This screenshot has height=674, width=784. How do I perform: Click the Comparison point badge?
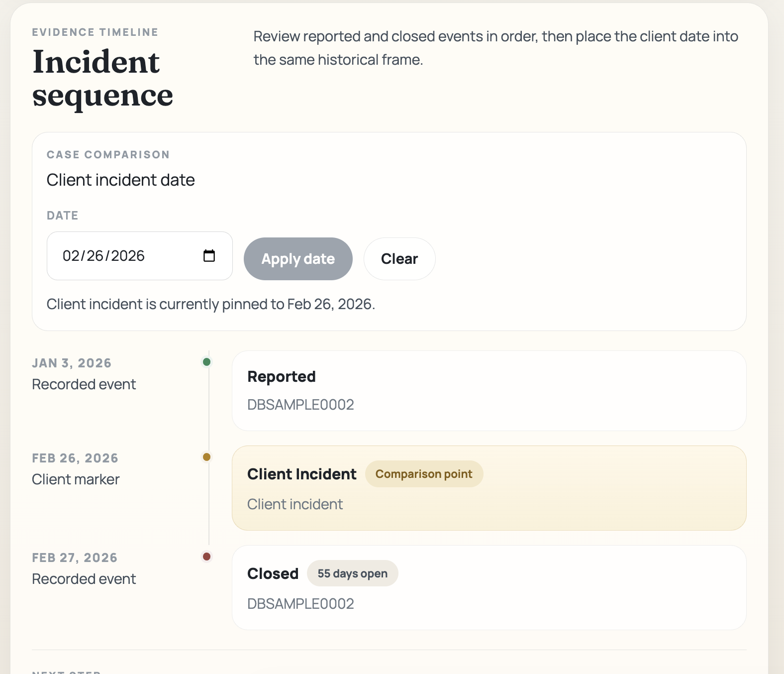[x=424, y=474]
